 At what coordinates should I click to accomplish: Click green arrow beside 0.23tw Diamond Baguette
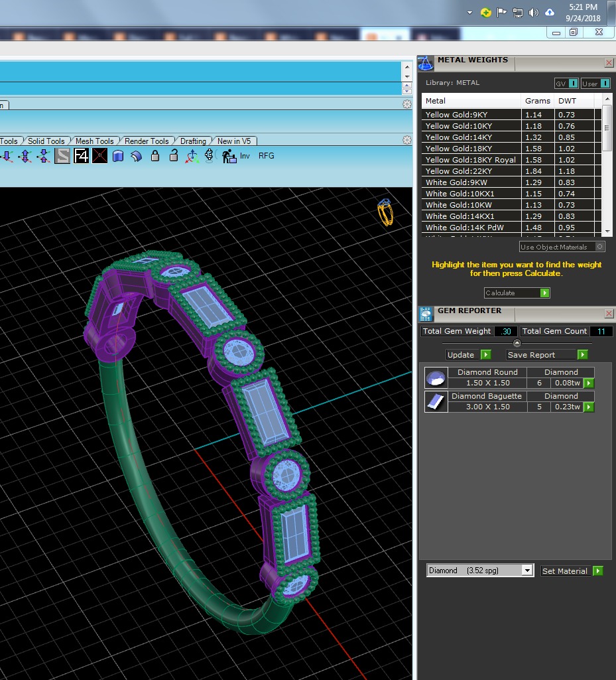click(x=589, y=407)
